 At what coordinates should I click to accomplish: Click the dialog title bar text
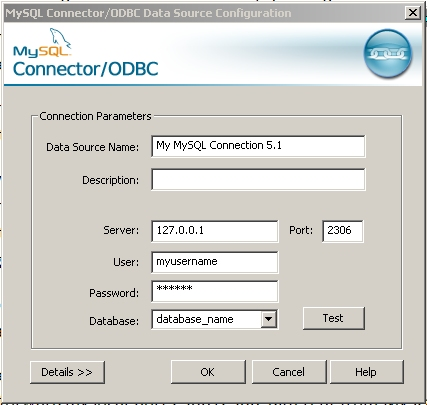click(x=148, y=13)
